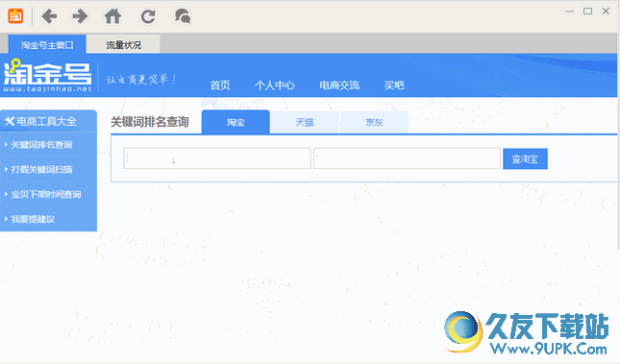Viewport: 620px width, 364px height.
Task: Switch to the 流量状况 tab
Action: tap(123, 45)
